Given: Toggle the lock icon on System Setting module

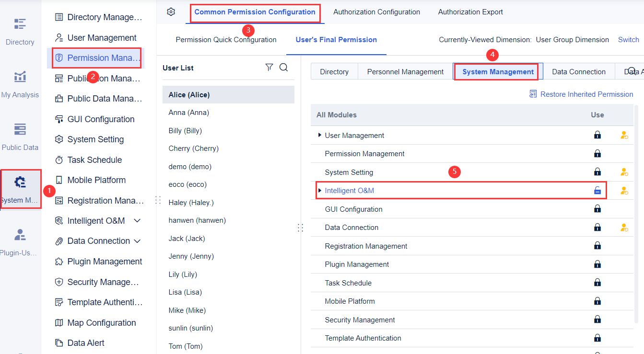Looking at the screenshot, I should 597,171.
